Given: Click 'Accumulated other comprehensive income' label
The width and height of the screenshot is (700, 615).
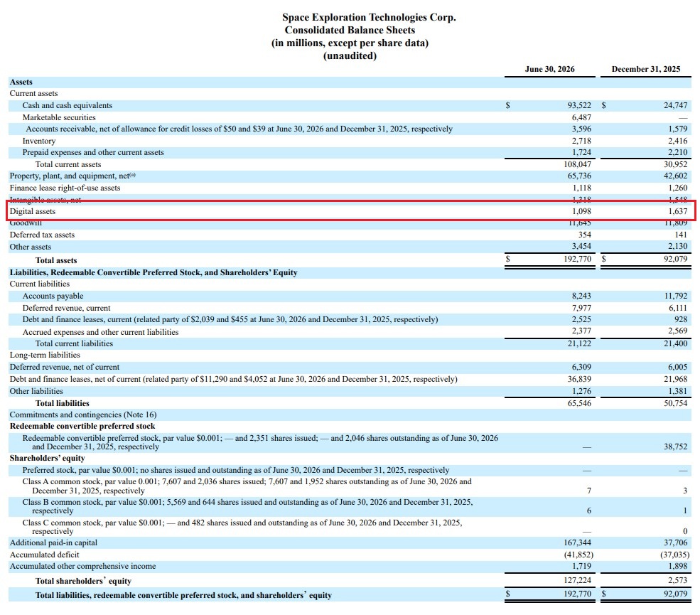Looking at the screenshot, I should point(82,567).
